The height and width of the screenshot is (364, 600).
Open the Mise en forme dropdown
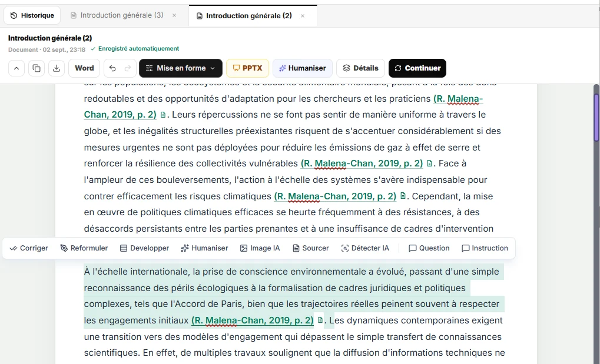pyautogui.click(x=181, y=68)
